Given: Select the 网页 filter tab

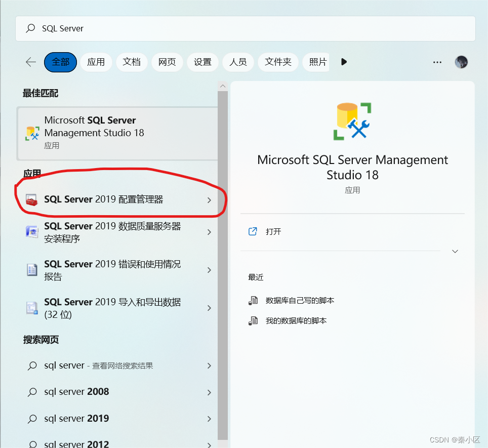Looking at the screenshot, I should click(x=167, y=62).
